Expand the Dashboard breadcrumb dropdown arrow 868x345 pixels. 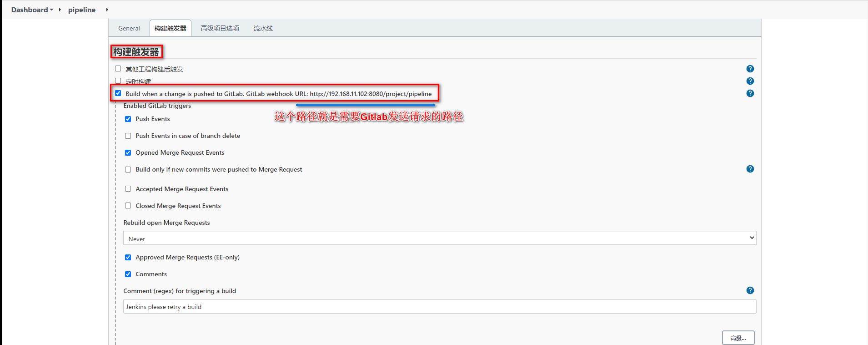pyautogui.click(x=52, y=10)
